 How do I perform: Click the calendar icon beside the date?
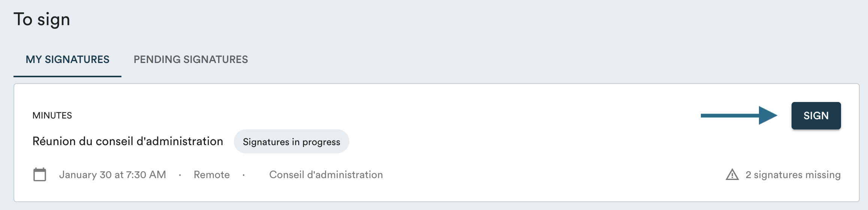tap(40, 174)
